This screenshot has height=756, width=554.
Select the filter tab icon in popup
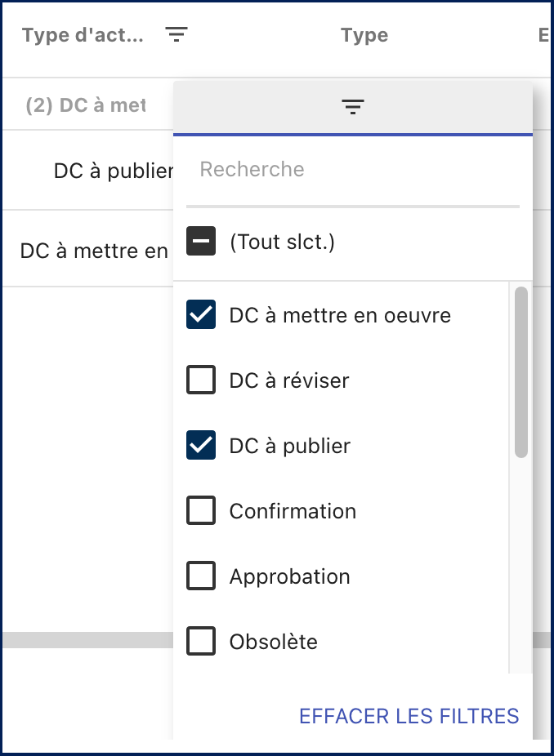point(353,107)
